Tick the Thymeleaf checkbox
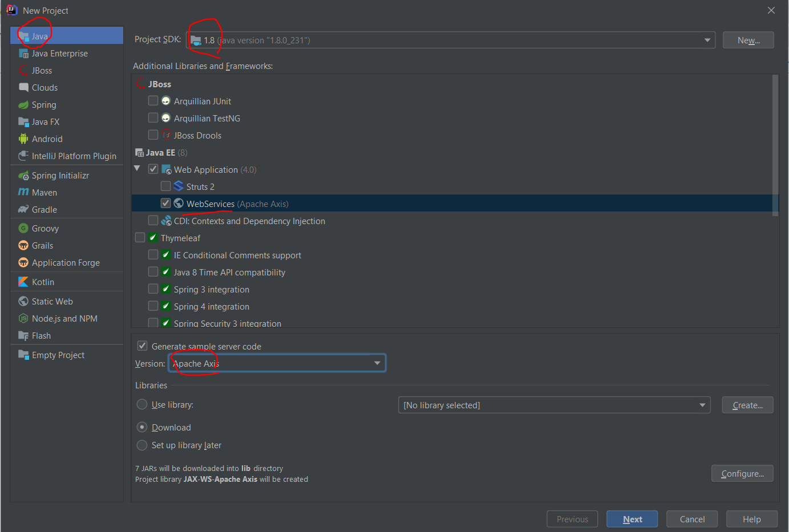 pos(140,237)
